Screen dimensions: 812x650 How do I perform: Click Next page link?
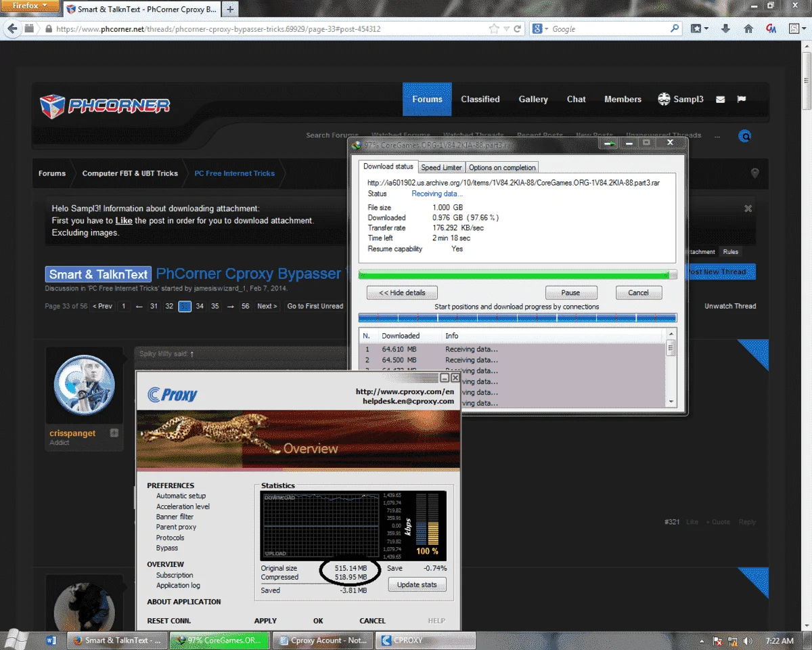tap(267, 306)
